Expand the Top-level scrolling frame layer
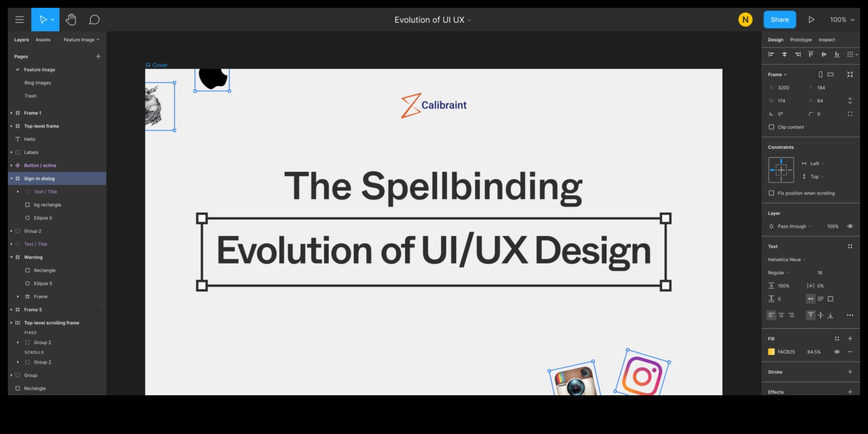868x434 pixels. pos(12,322)
